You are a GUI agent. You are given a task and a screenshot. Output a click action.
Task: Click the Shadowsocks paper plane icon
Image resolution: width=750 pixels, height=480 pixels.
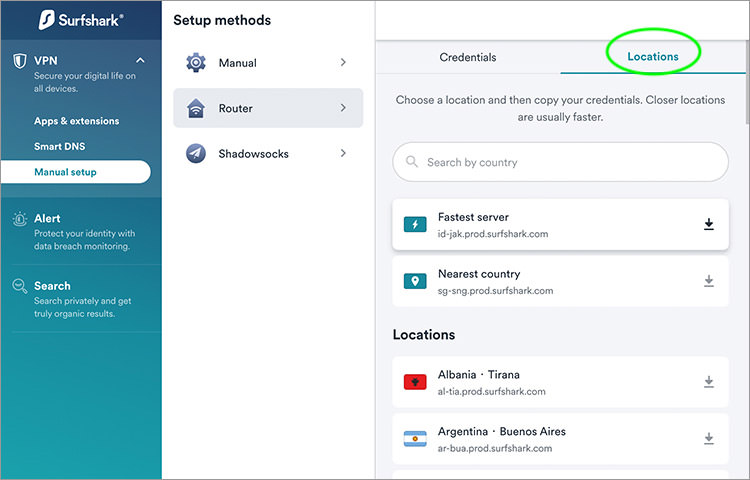196,153
